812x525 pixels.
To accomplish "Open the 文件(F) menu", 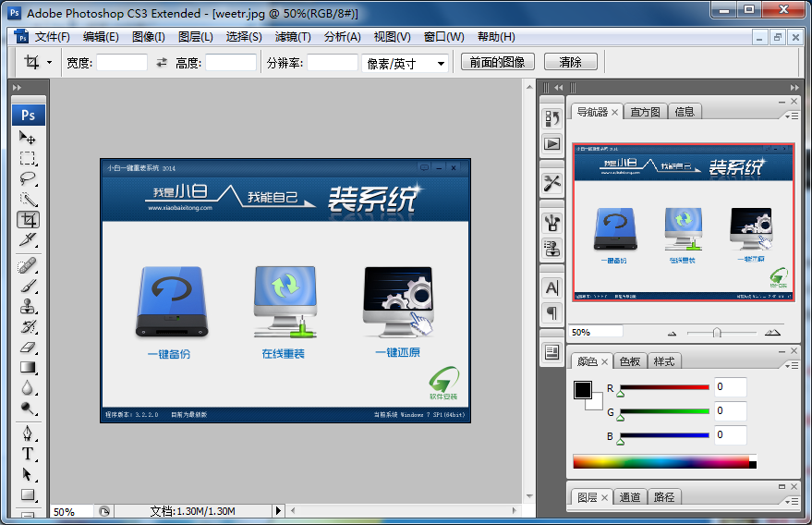I will 53,37.
